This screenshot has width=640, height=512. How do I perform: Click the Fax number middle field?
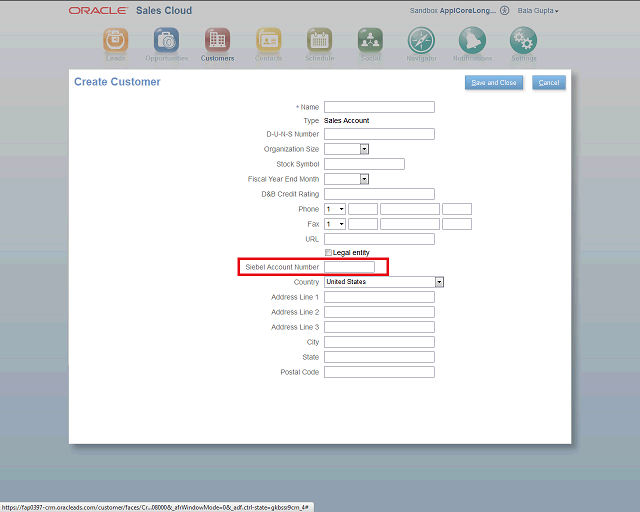(410, 224)
